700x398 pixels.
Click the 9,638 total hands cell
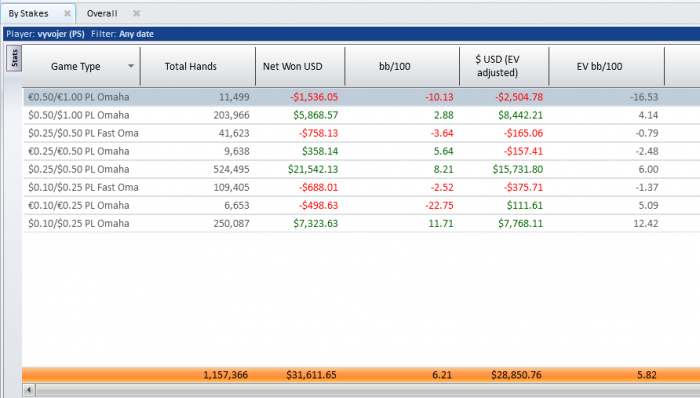click(237, 151)
